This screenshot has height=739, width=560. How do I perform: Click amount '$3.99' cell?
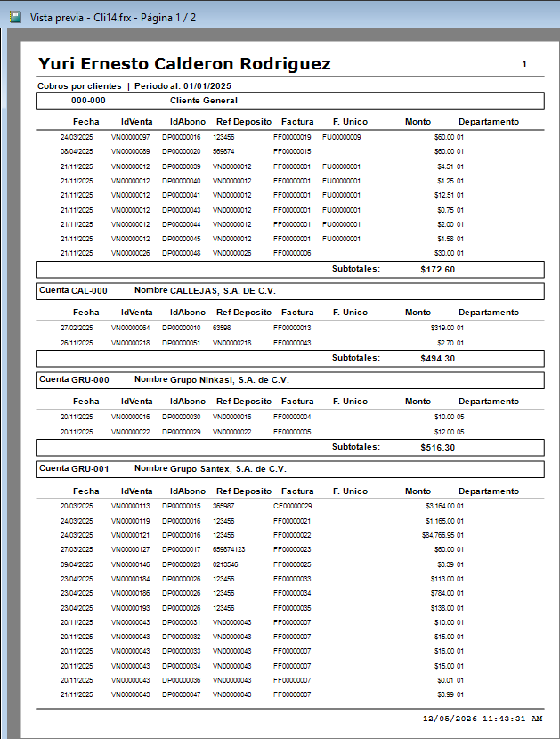pyautogui.click(x=445, y=694)
